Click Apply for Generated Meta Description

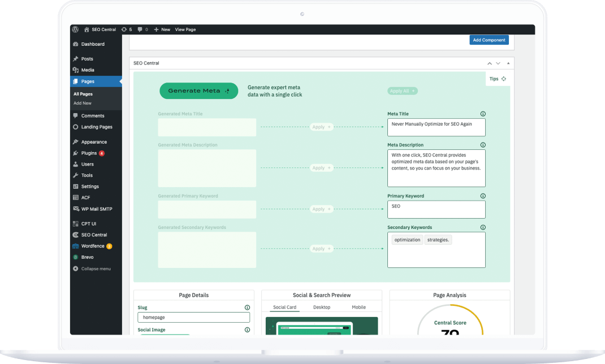[x=321, y=168]
